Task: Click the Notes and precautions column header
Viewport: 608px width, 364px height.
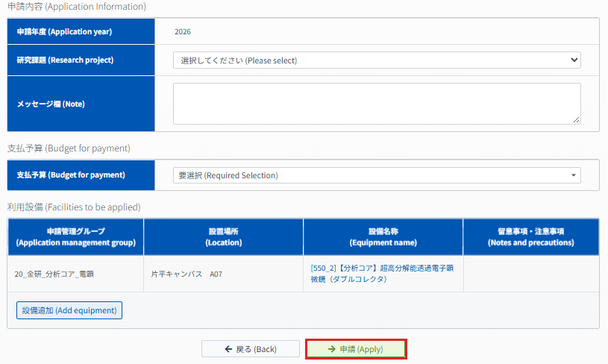Action: pos(531,237)
